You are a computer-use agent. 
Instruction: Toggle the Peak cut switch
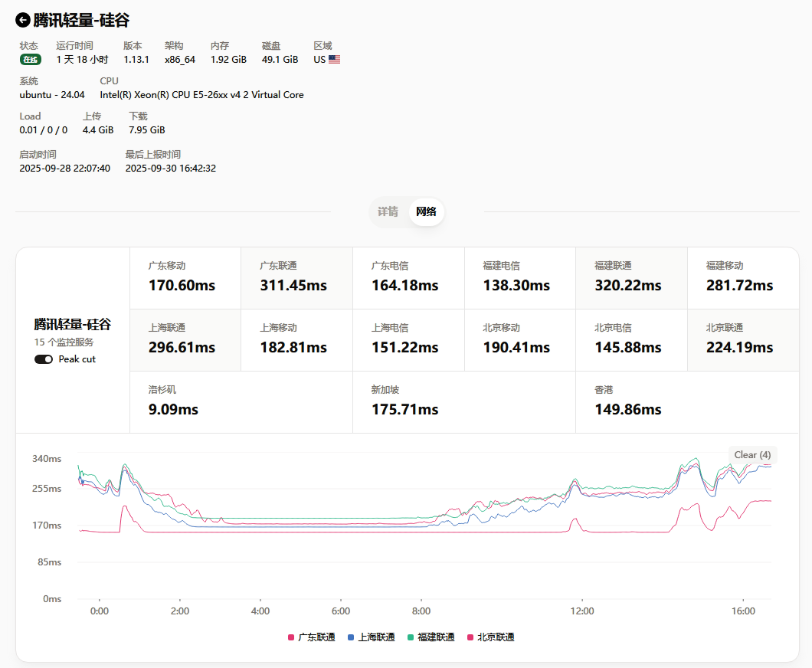tap(44, 359)
